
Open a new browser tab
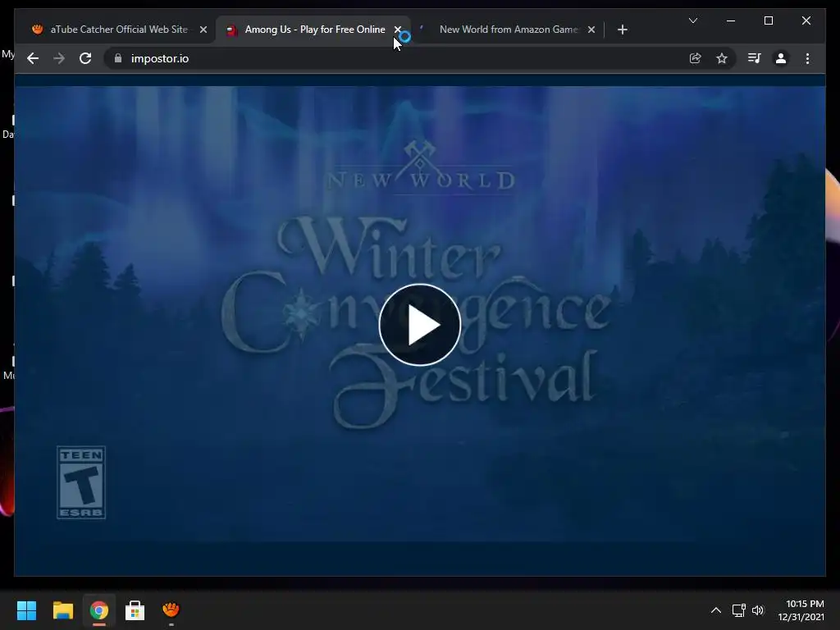tap(622, 30)
